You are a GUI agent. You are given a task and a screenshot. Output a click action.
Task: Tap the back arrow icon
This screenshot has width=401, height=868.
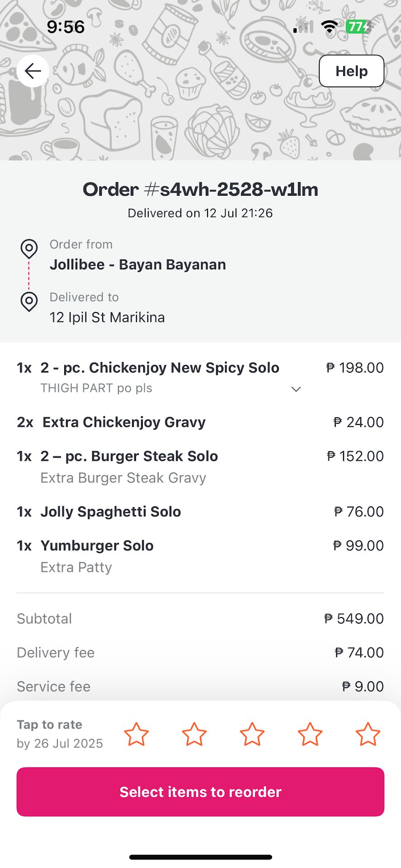(33, 71)
